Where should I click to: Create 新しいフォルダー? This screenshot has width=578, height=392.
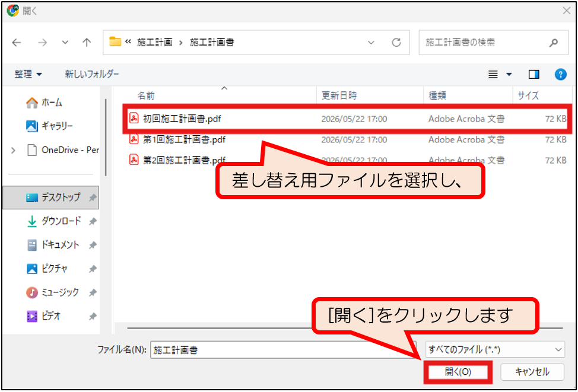tap(92, 74)
